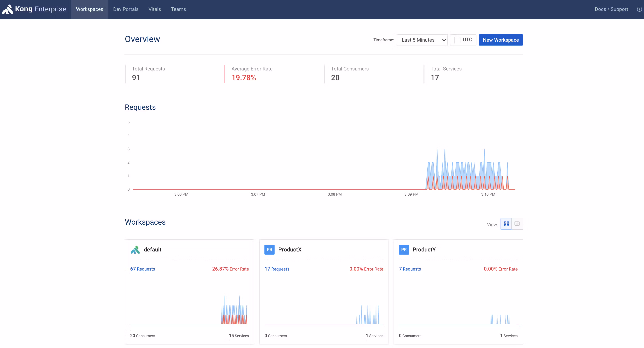
Task: Click the ProductY PR avatar icon
Action: 404,250
